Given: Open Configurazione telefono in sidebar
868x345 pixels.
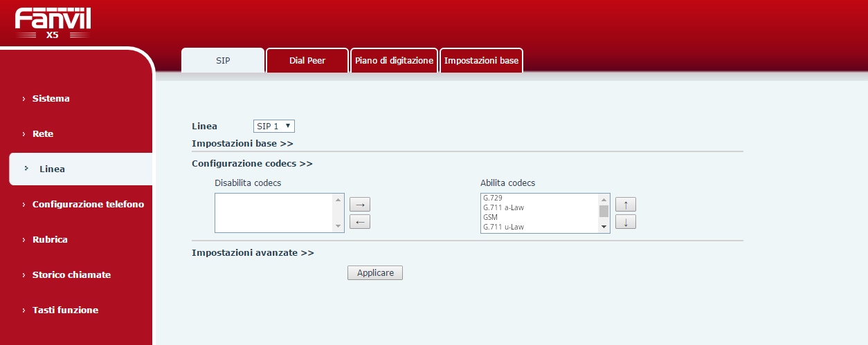Looking at the screenshot, I should pyautogui.click(x=88, y=204).
